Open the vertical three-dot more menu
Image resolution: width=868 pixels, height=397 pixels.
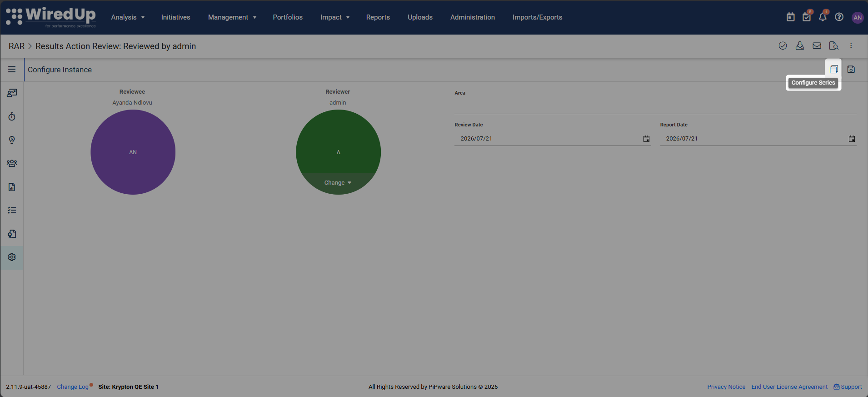[851, 45]
